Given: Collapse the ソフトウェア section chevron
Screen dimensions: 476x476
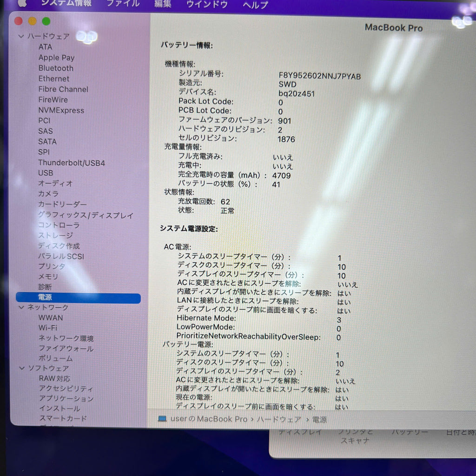Looking at the screenshot, I should 22,368.
